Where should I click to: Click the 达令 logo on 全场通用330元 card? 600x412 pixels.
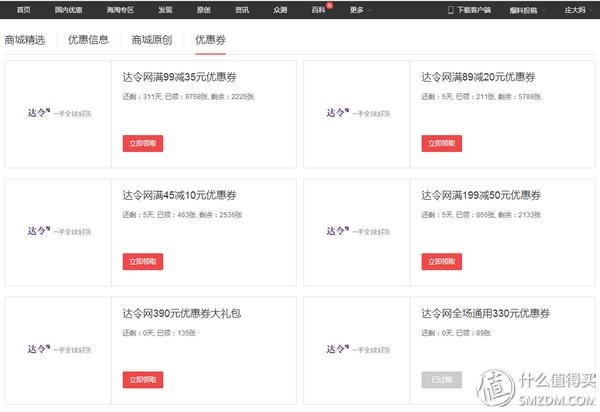(x=358, y=349)
